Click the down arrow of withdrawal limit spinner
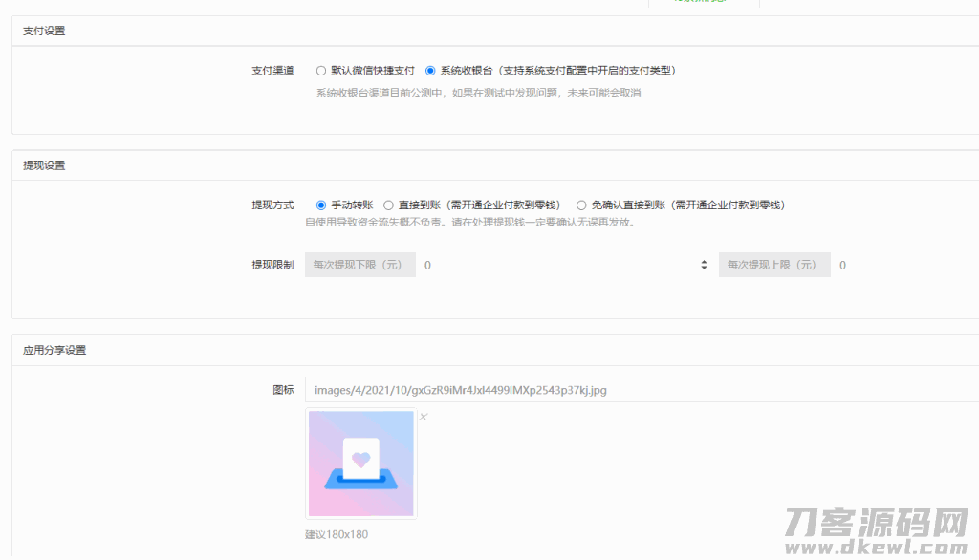 tap(705, 268)
